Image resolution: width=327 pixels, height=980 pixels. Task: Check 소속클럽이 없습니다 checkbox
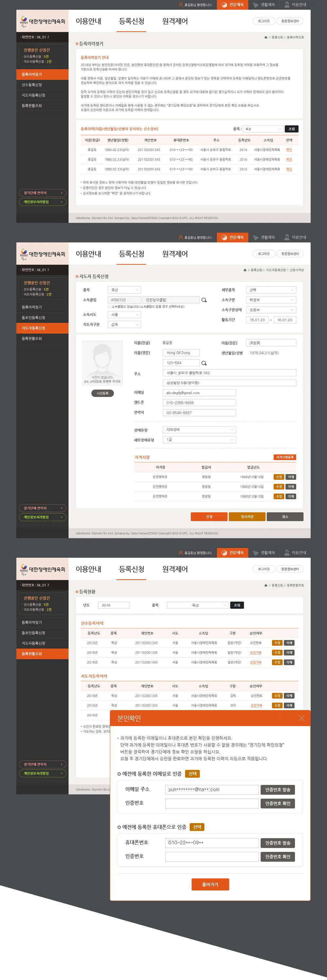(x=109, y=307)
